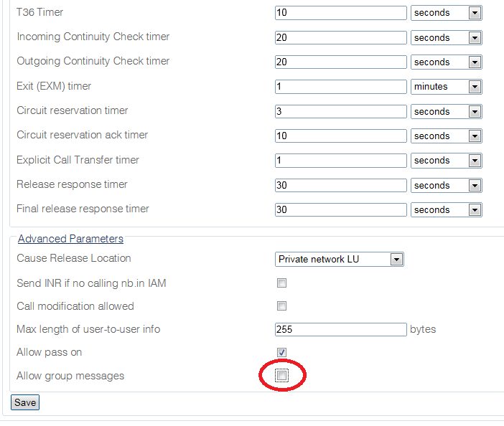Open Exit (EXM) timer minutes dropdown

pos(446,87)
